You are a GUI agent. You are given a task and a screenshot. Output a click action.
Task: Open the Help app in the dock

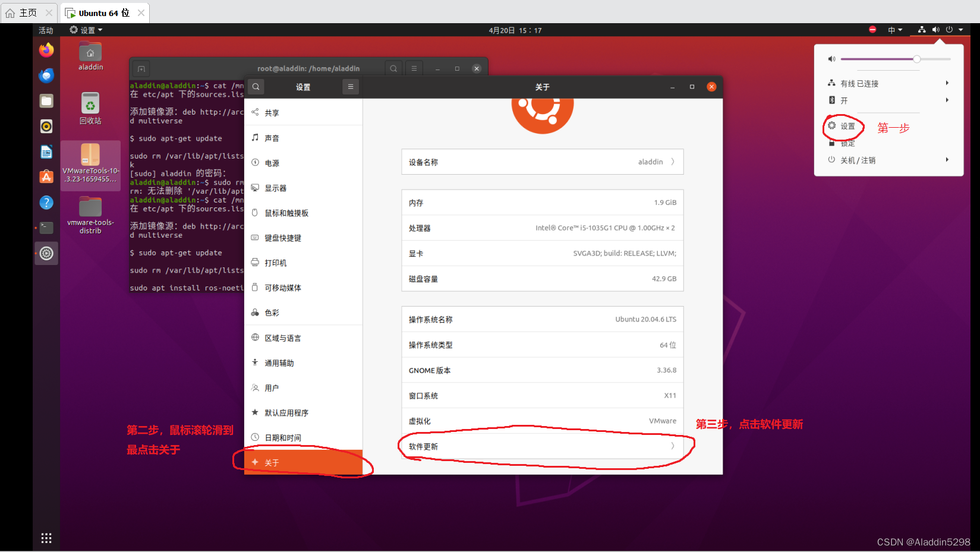46,202
